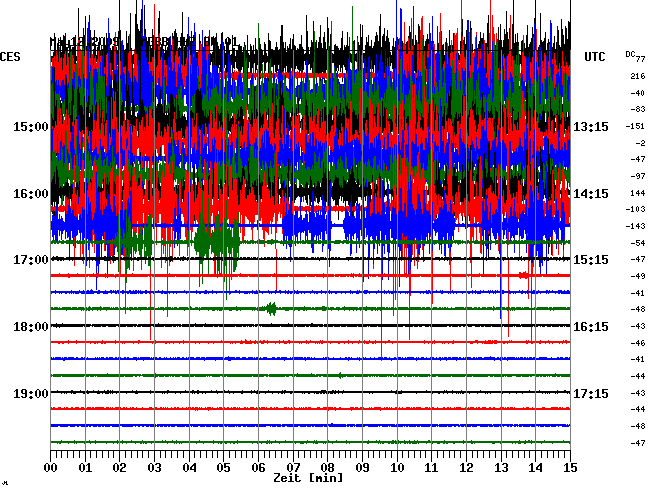Click the 15:15 UTC time label
The width and height of the screenshot is (650, 494).
tap(591, 260)
